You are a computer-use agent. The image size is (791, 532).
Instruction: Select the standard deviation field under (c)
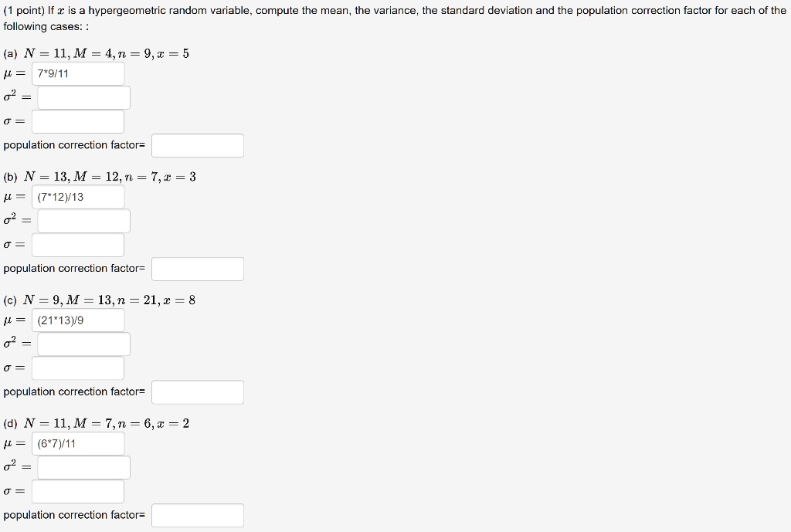pyautogui.click(x=77, y=368)
